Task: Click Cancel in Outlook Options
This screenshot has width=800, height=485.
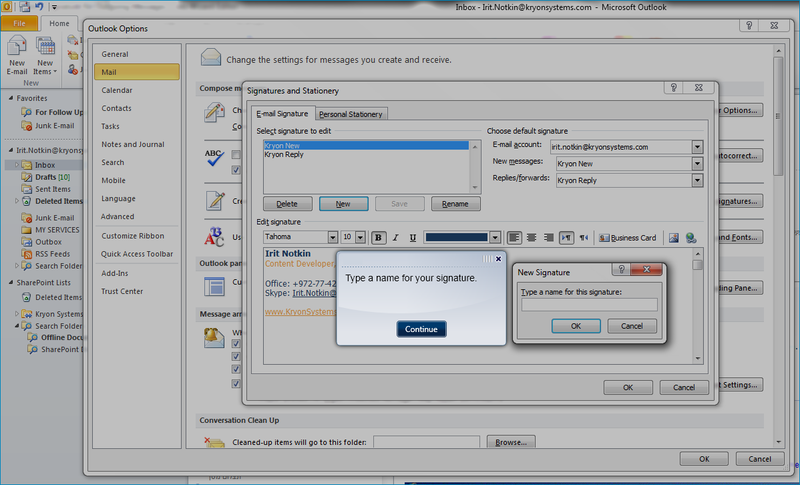Action: tap(760, 459)
